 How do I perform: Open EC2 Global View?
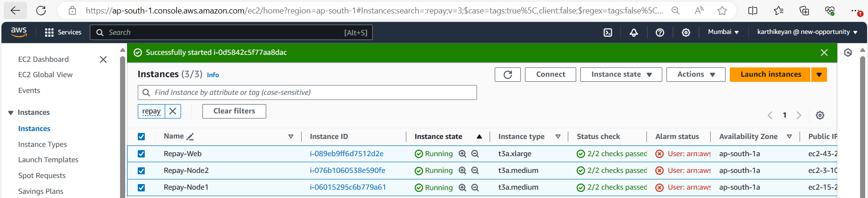pyautogui.click(x=45, y=74)
